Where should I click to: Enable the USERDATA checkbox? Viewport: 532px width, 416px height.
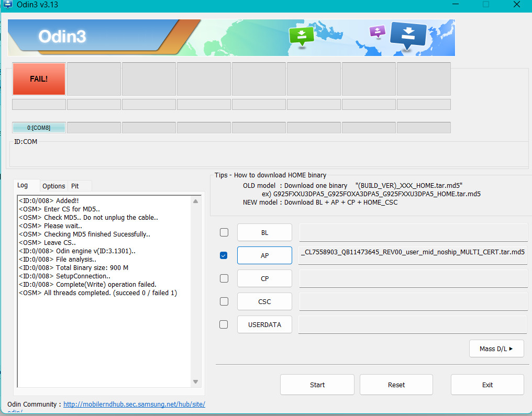point(224,324)
